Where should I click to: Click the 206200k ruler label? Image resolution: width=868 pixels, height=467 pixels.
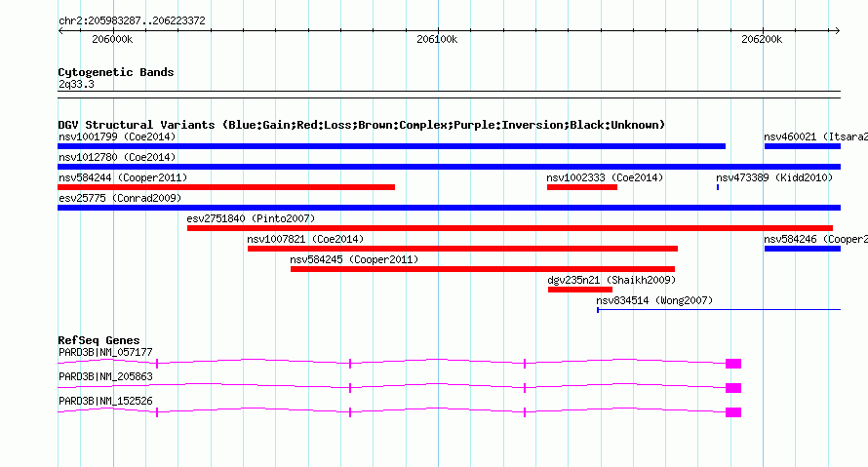(762, 39)
